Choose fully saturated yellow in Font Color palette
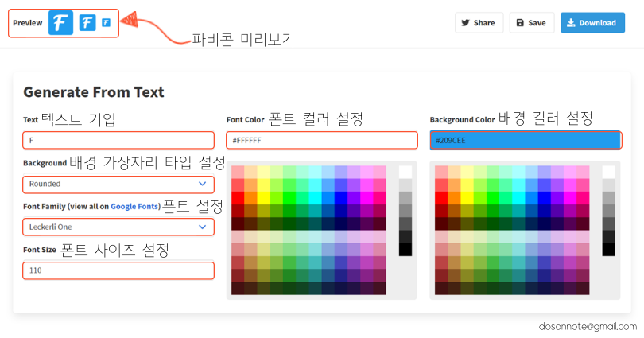Screen dimensions: 644x338 click(x=264, y=198)
